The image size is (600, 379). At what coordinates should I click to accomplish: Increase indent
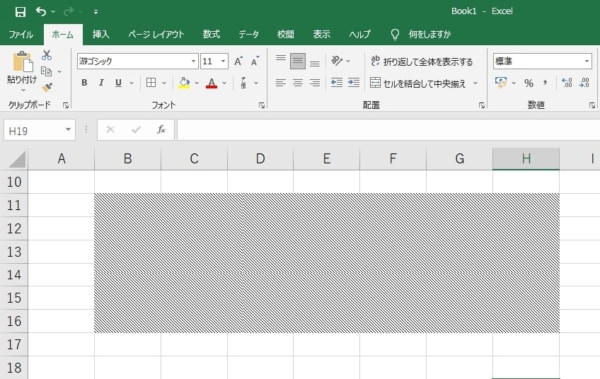pos(353,83)
